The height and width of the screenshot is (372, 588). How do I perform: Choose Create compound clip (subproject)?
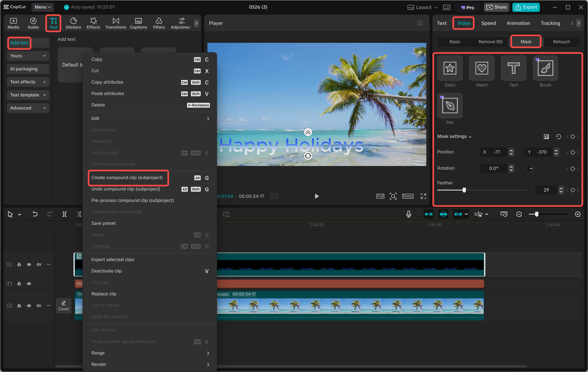127,178
